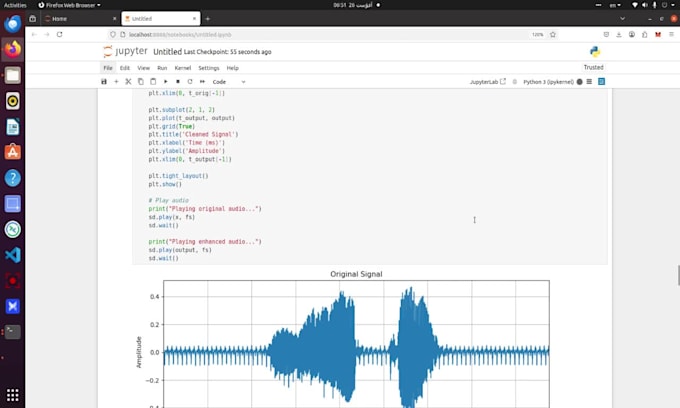Switch to the Home browser tab
Image resolution: width=680 pixels, height=408 pixels.
click(81, 19)
